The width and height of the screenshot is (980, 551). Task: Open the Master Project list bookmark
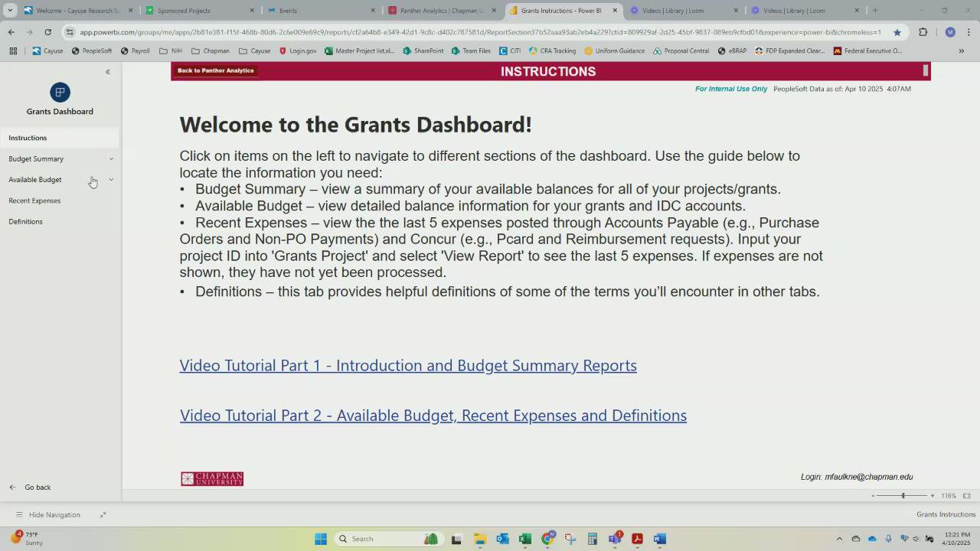(359, 51)
